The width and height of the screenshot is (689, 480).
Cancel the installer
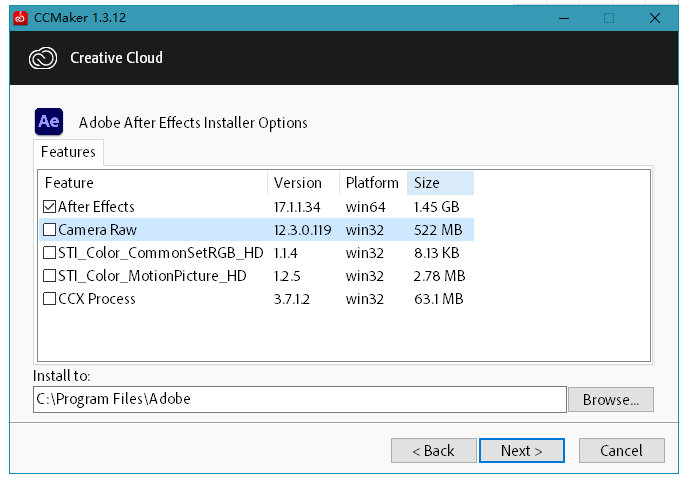[x=621, y=451]
